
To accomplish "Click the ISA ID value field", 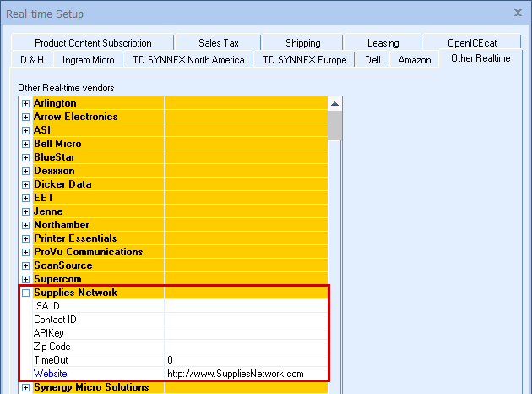I will click(x=245, y=306).
